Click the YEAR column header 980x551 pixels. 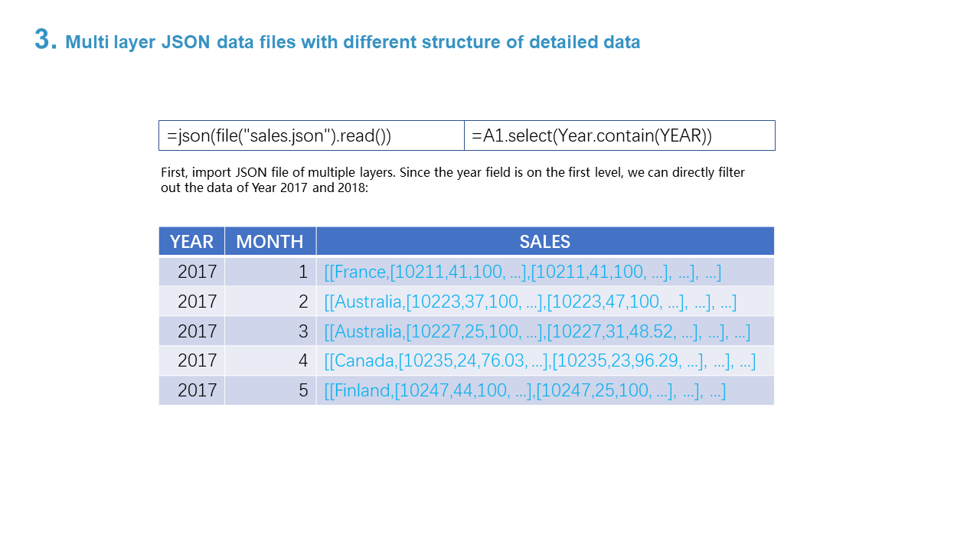(191, 242)
